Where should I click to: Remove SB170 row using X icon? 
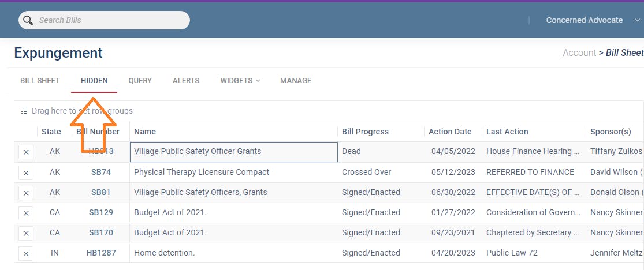26,233
